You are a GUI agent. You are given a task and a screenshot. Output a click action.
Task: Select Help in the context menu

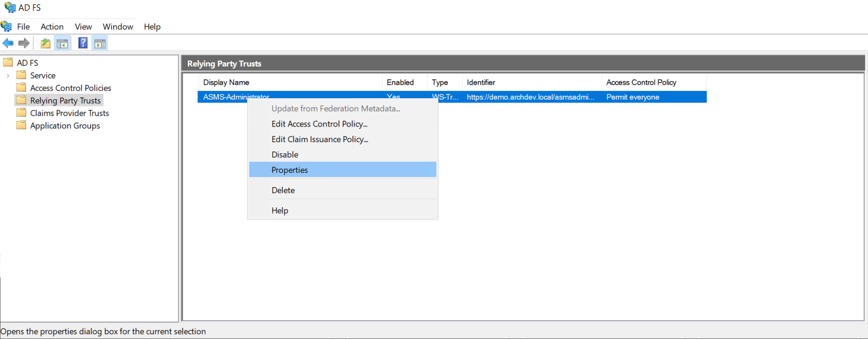(x=343, y=210)
